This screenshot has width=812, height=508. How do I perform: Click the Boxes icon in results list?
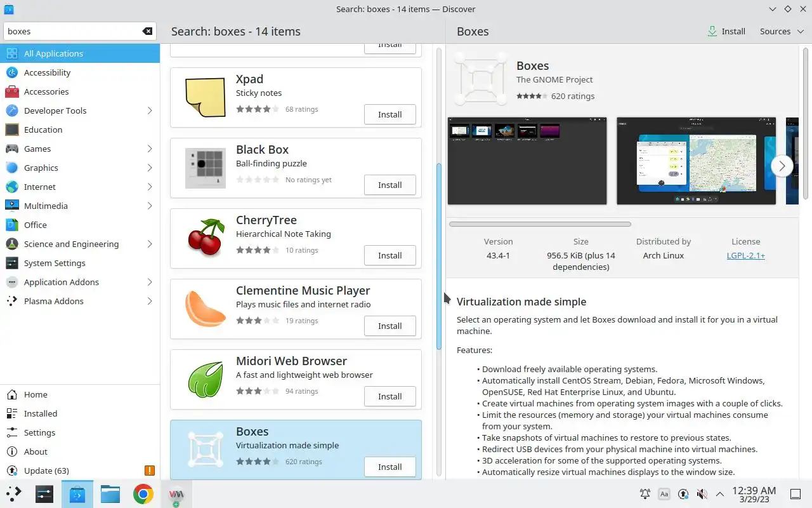click(205, 450)
